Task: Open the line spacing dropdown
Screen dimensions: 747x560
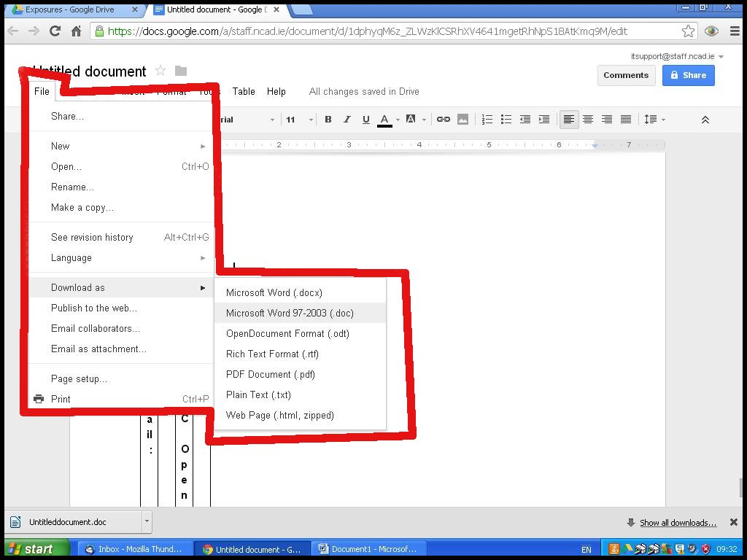Action: tap(654, 120)
